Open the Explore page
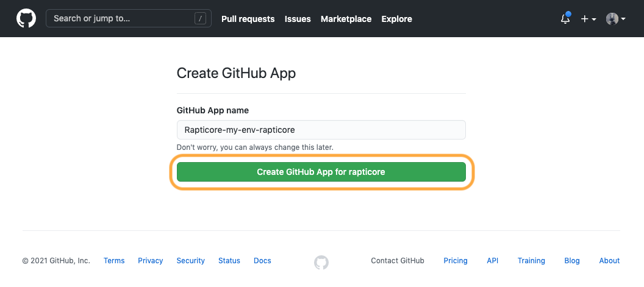 [x=397, y=19]
